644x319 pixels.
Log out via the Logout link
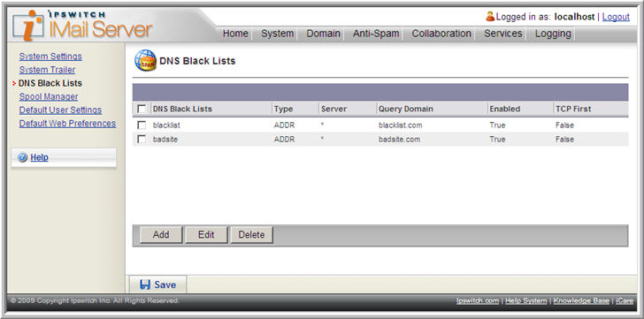pos(616,17)
